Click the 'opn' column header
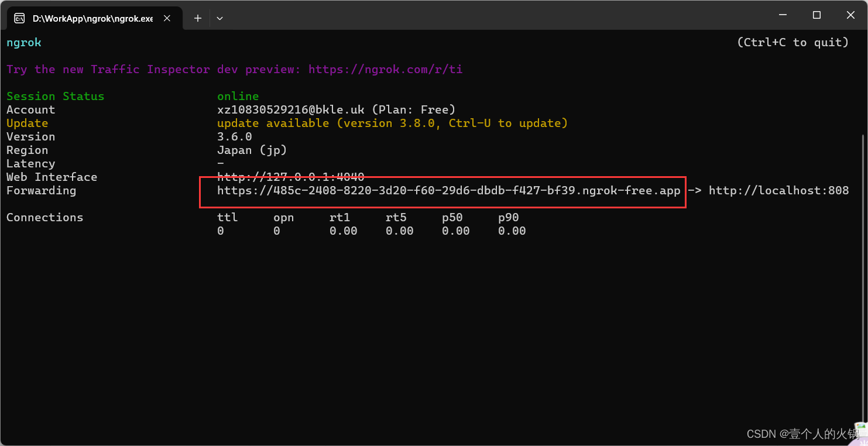This screenshot has height=446, width=868. click(x=283, y=218)
